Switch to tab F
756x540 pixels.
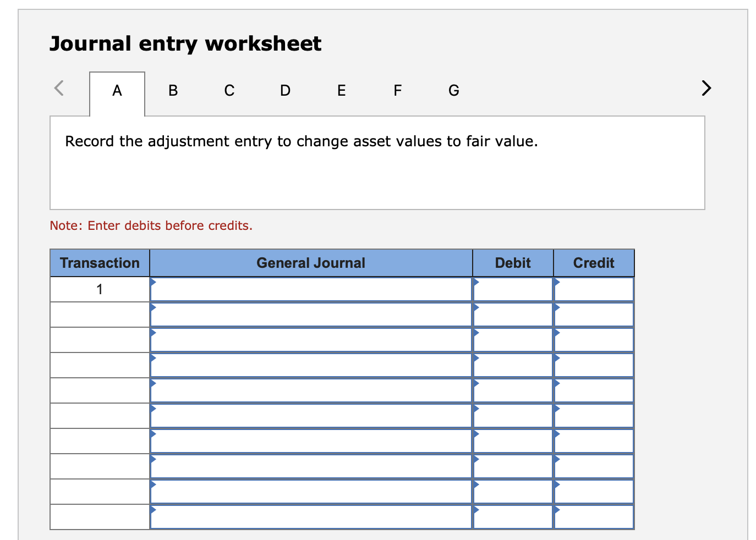(397, 91)
